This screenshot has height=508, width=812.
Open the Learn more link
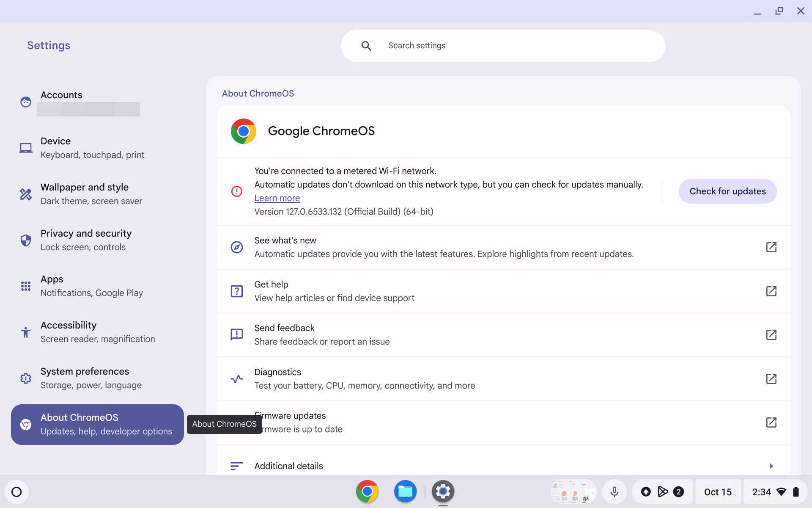click(277, 198)
